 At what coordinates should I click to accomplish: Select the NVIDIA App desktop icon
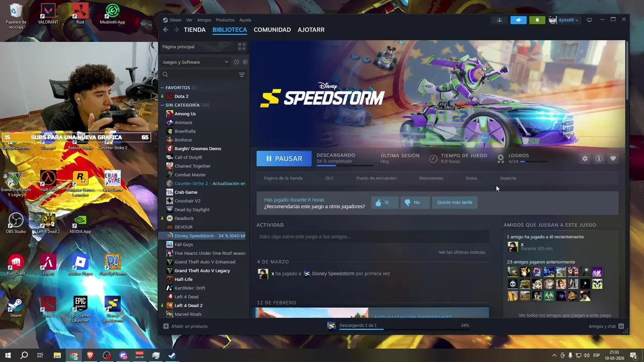click(80, 223)
